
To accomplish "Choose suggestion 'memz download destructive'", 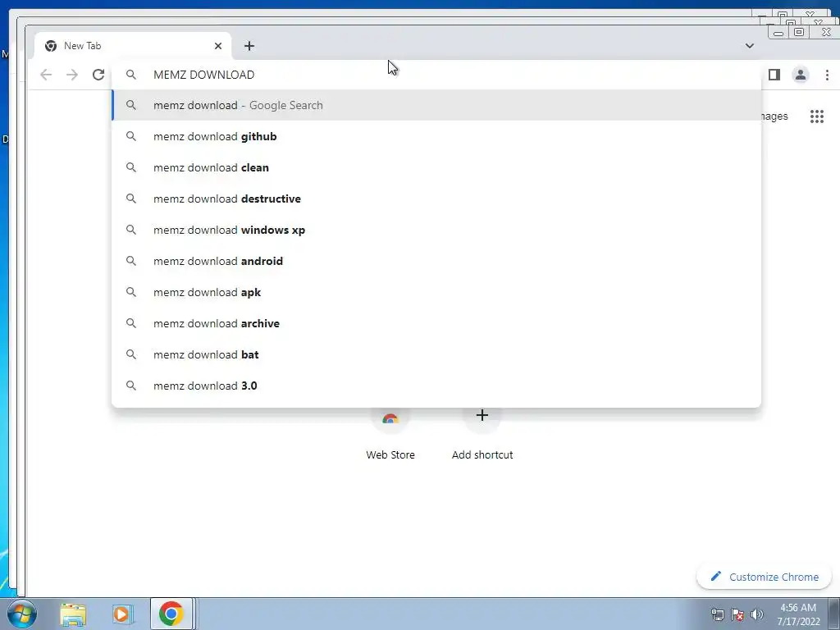I will [436, 199].
